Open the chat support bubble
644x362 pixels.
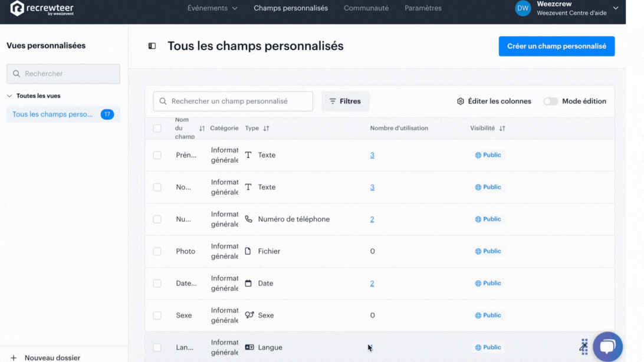607,347
